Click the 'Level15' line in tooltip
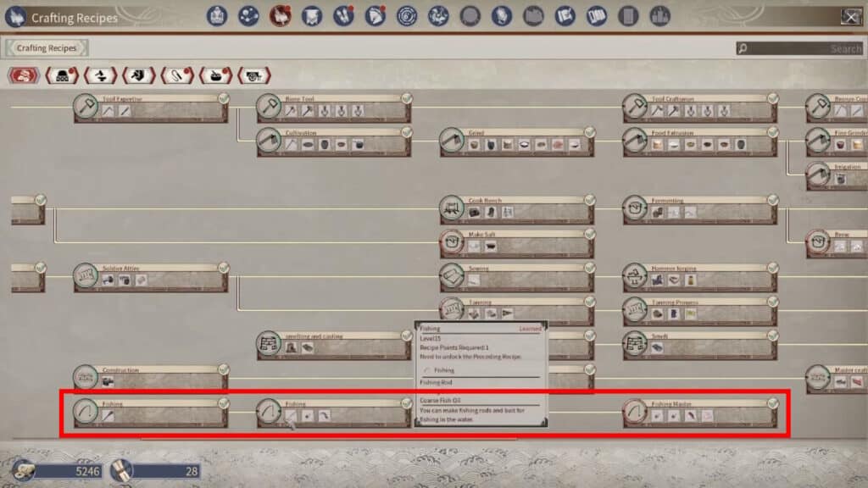Image resolution: width=868 pixels, height=488 pixels. 430,338
